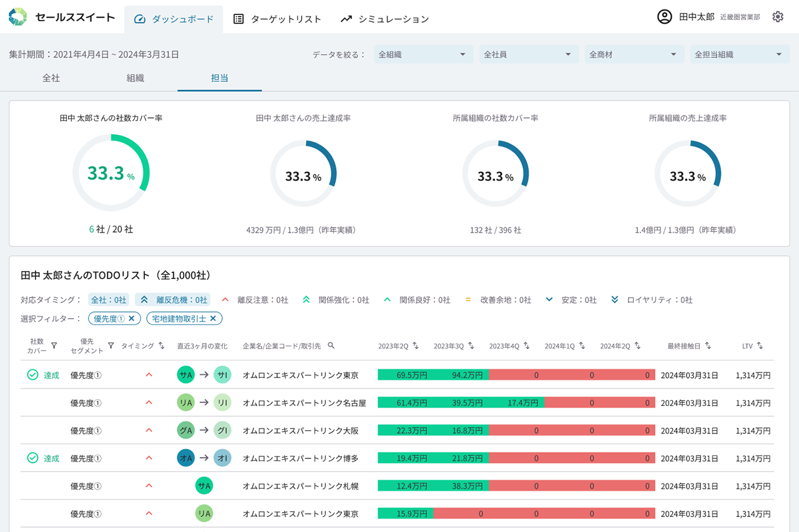Click search icon next to 企業名/企業コード/取引先

(x=331, y=346)
